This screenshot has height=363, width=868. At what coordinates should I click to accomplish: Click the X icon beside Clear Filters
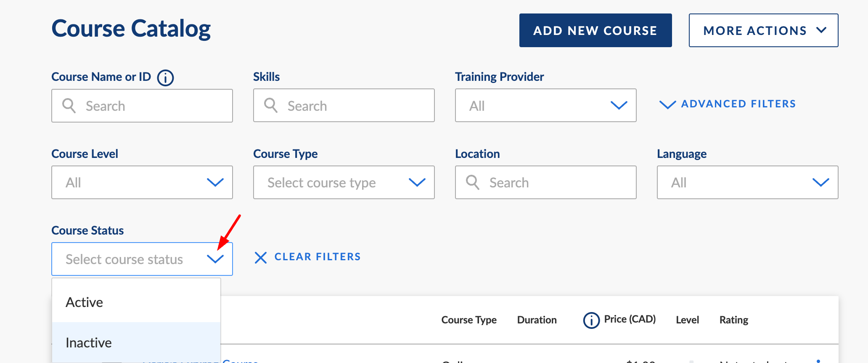(x=261, y=257)
